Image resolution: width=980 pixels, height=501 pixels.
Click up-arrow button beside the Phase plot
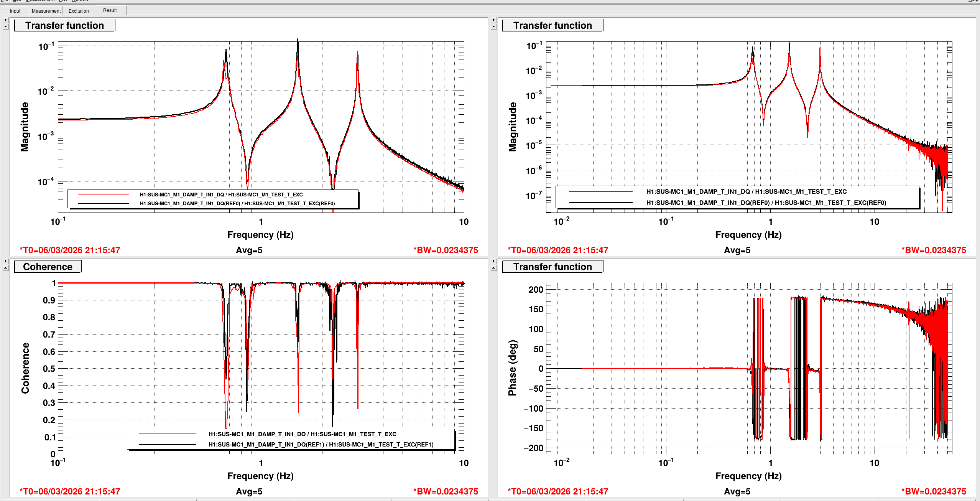[493, 268]
